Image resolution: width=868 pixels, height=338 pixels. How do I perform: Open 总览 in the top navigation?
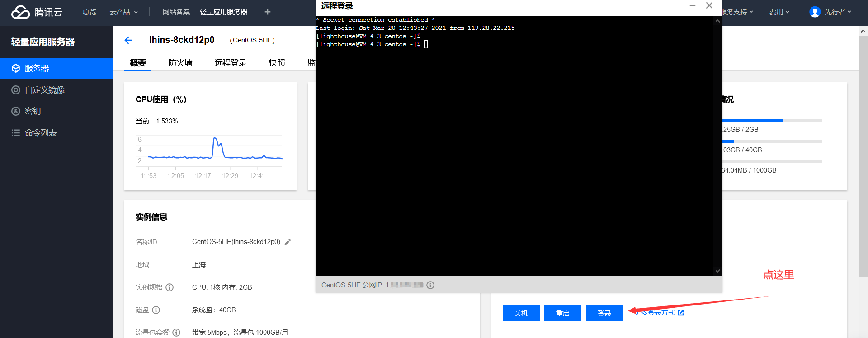[89, 12]
